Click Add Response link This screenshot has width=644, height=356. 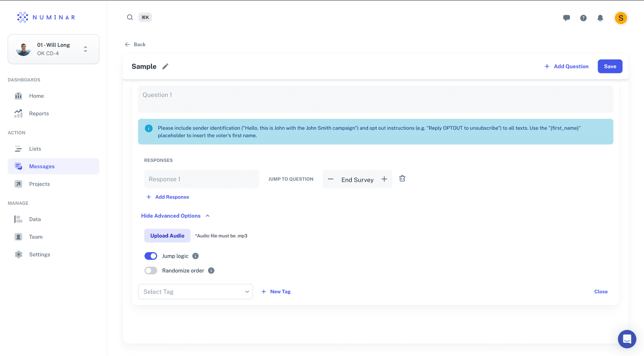coord(168,197)
